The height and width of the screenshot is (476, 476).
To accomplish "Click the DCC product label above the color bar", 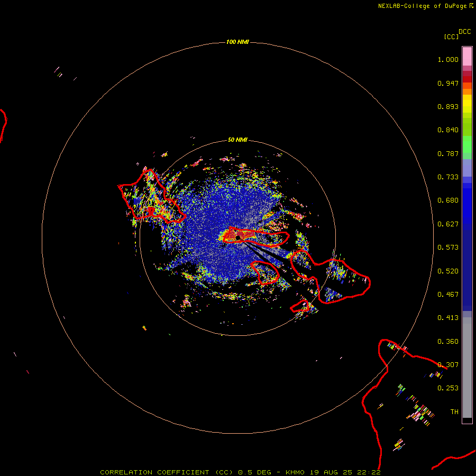I will click(x=464, y=32).
